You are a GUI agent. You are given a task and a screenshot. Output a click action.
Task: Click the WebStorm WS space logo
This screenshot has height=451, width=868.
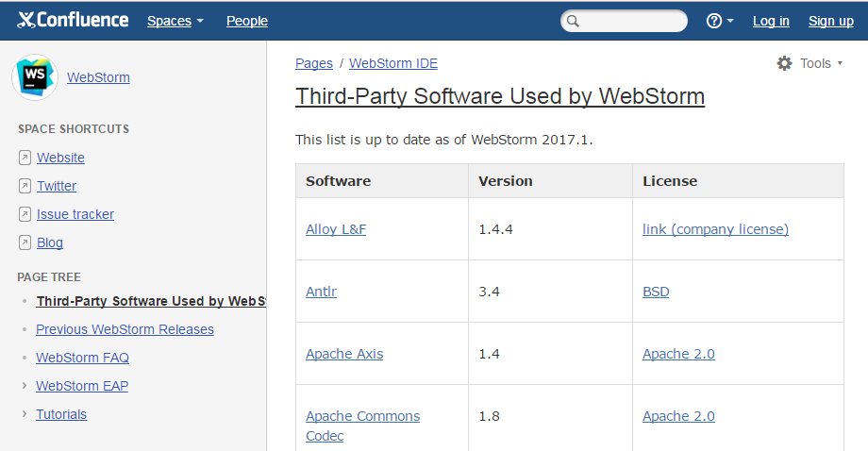(x=35, y=77)
